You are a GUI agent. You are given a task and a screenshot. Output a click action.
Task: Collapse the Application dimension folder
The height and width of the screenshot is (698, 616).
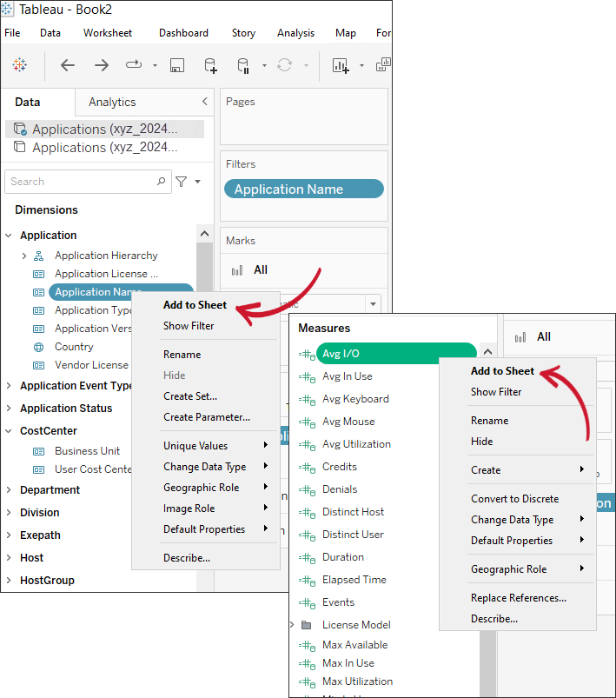[9, 235]
